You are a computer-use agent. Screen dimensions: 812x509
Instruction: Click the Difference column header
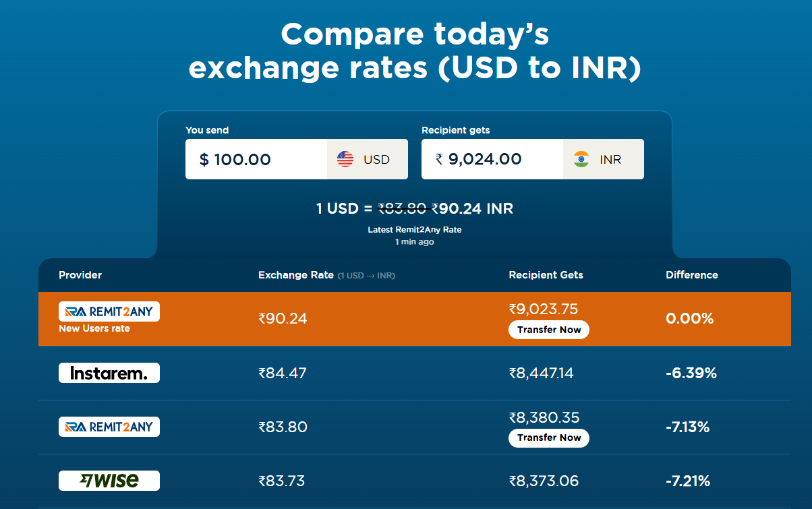pyautogui.click(x=692, y=275)
